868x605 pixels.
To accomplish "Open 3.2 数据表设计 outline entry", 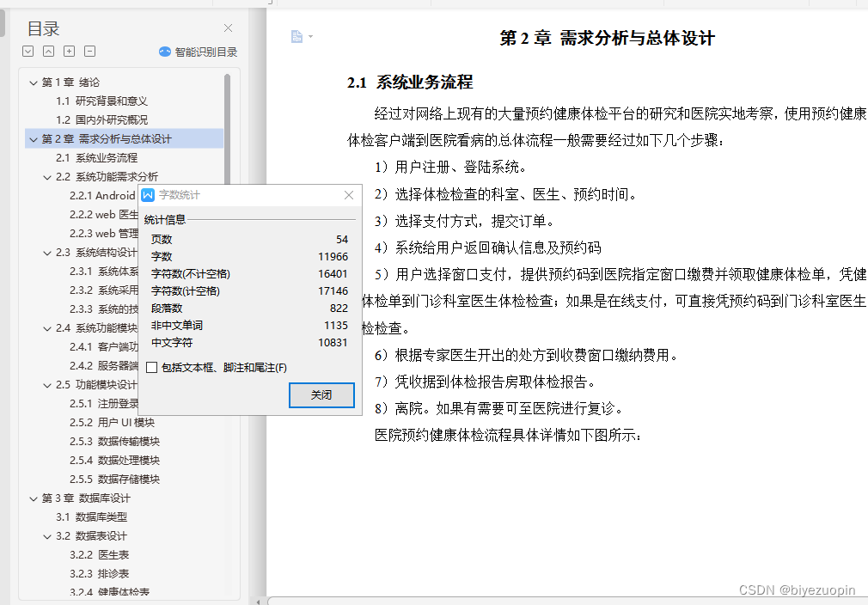I will click(x=91, y=535).
